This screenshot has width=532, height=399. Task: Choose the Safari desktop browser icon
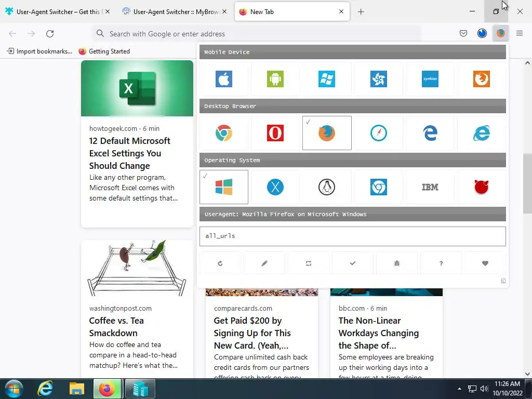(x=379, y=132)
